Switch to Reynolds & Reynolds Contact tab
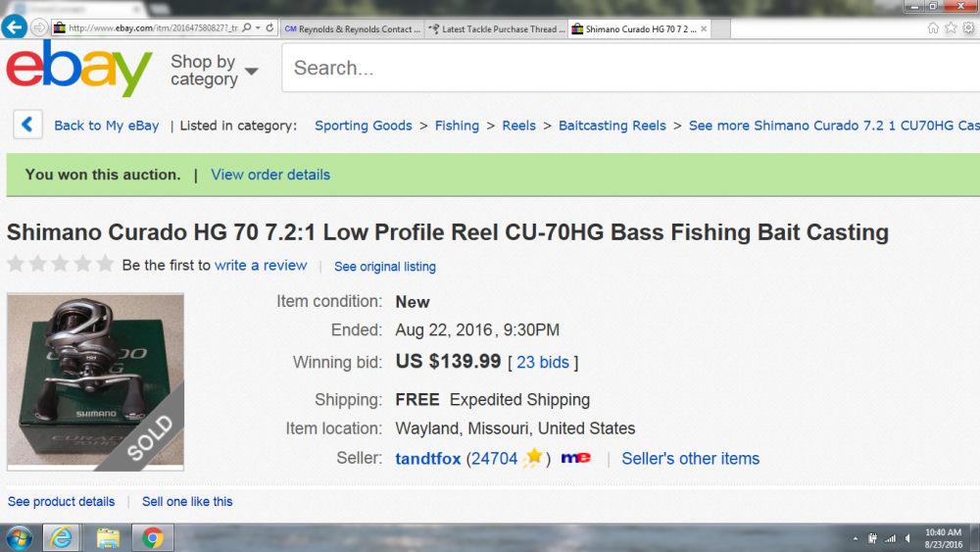The height and width of the screenshot is (552, 980). tap(353, 28)
